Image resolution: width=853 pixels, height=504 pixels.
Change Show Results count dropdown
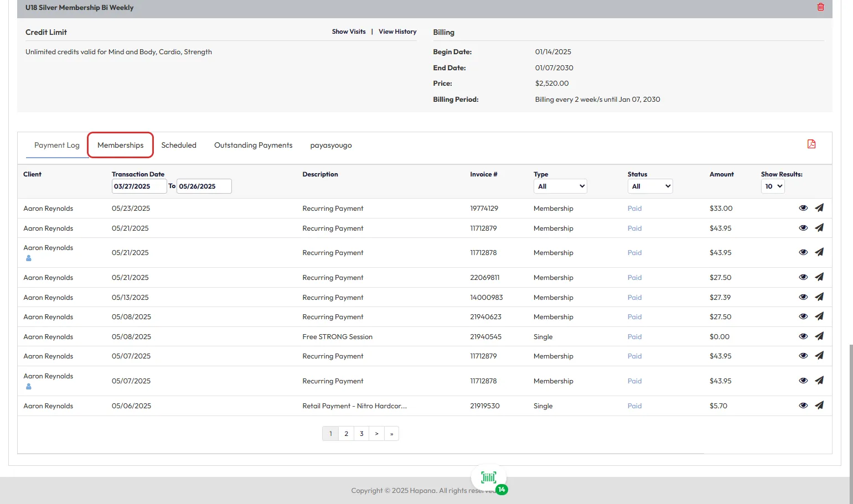[773, 186]
